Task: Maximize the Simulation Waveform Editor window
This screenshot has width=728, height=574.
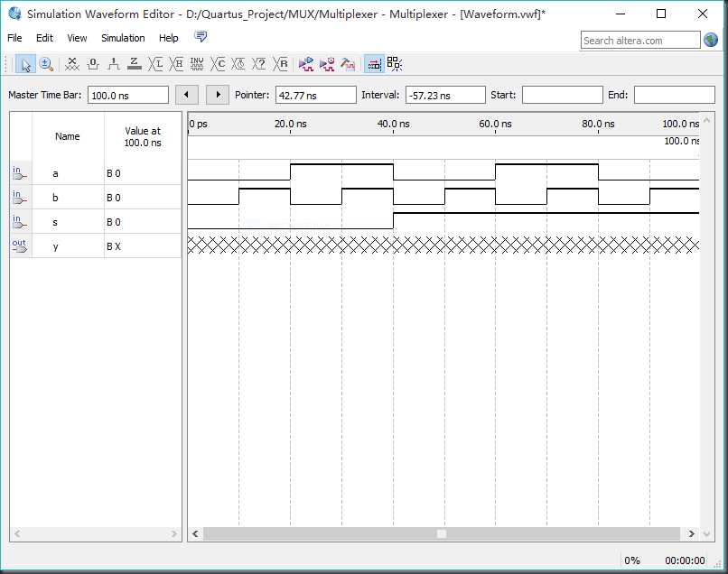Action: tap(661, 14)
